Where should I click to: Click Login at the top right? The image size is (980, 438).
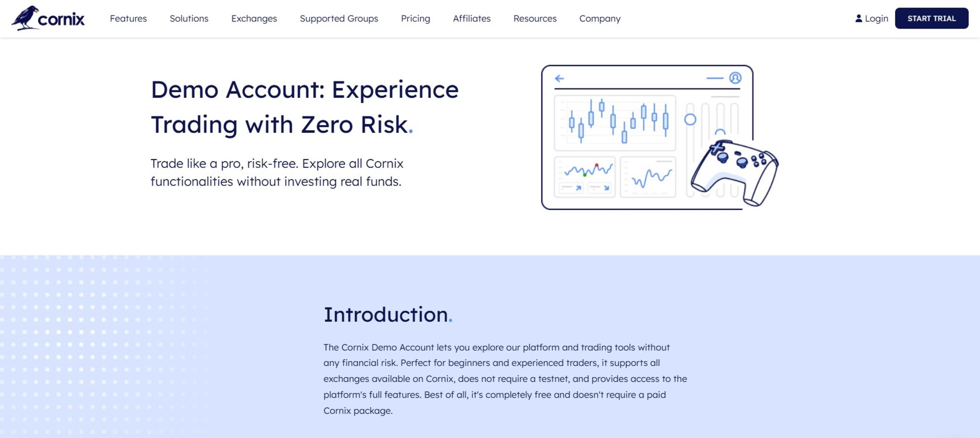pos(875,18)
